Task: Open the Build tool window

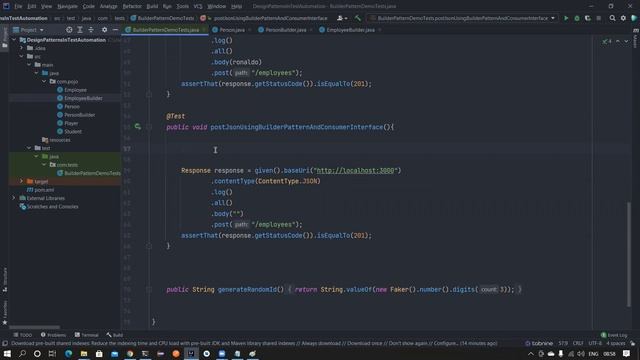Action: (115, 335)
